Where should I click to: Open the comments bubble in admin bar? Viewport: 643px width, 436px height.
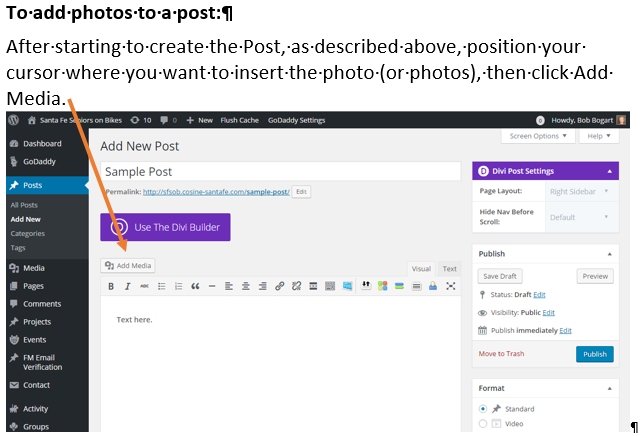point(169,120)
